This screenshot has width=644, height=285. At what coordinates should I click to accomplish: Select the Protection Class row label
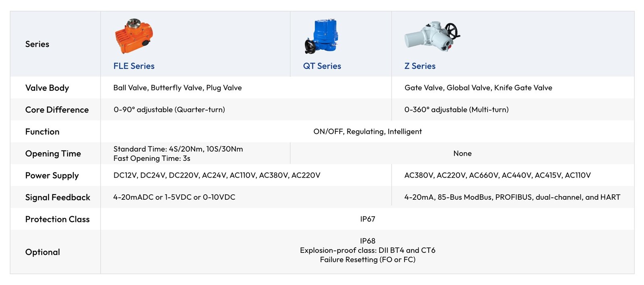(x=58, y=219)
